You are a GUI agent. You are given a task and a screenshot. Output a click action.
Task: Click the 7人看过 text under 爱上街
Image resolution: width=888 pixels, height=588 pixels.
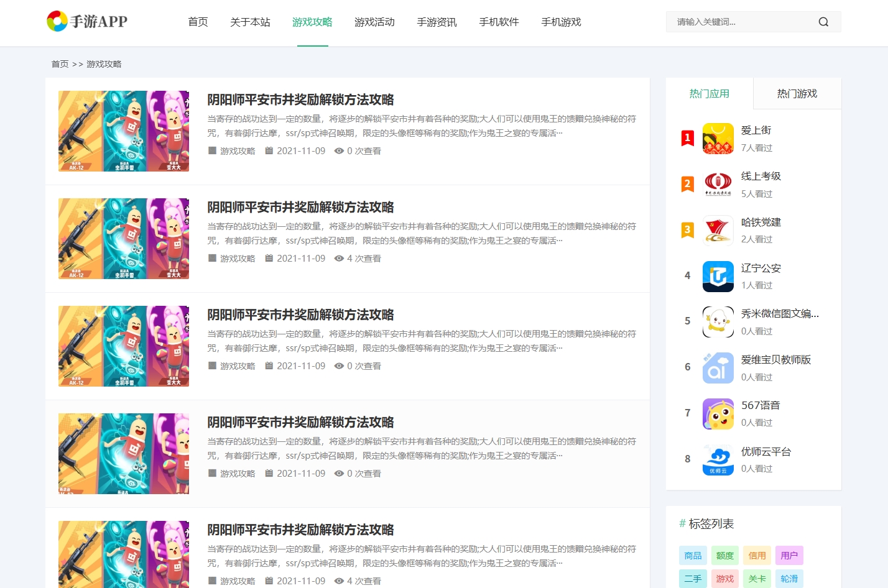click(x=757, y=148)
